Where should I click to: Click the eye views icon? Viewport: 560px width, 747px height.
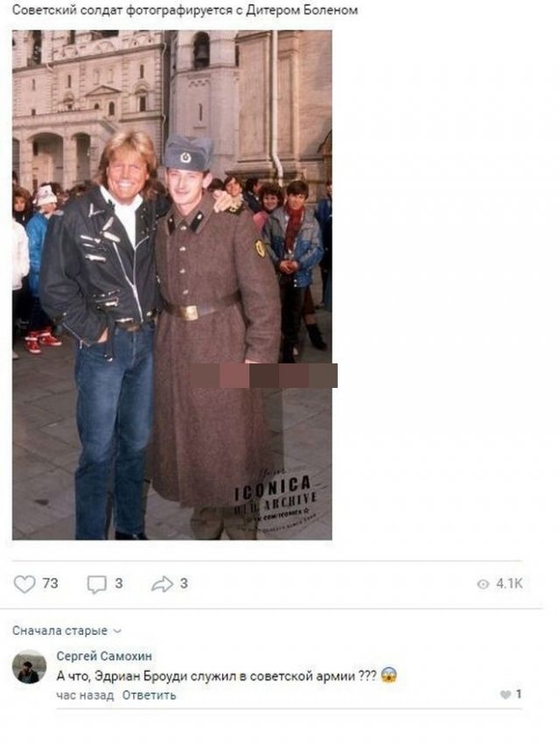(x=483, y=584)
